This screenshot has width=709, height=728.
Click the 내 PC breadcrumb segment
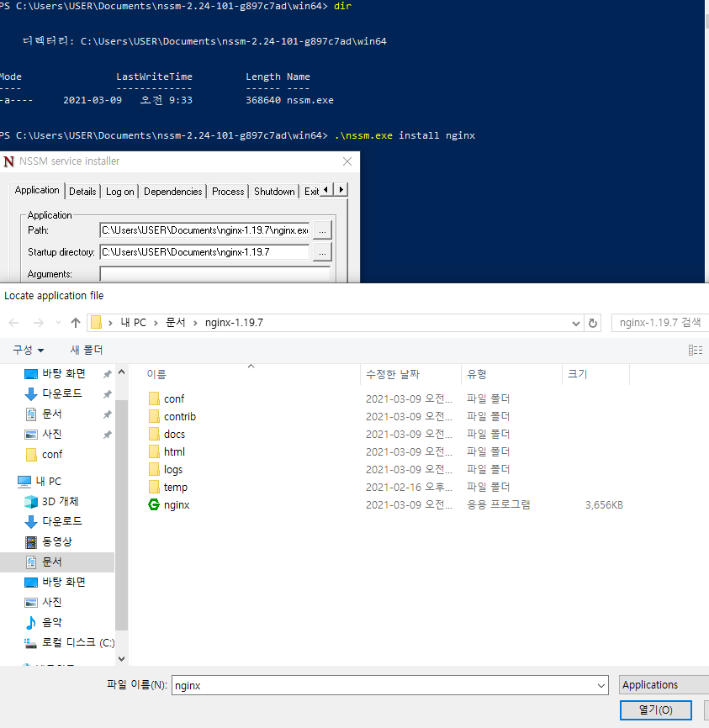[x=134, y=323]
